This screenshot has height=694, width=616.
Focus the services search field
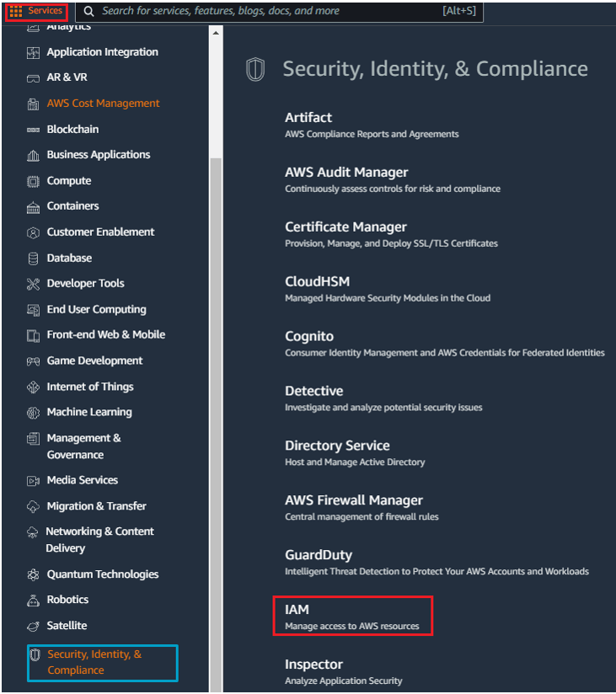(280, 12)
